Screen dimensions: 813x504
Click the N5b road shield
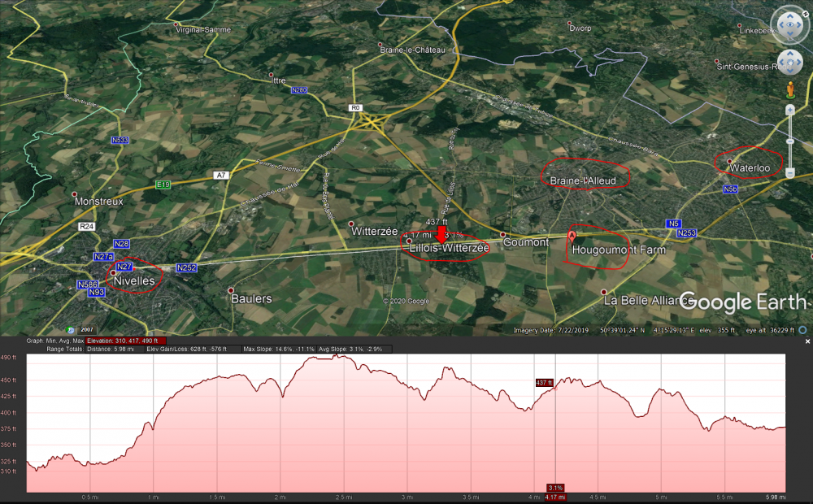pos(731,189)
